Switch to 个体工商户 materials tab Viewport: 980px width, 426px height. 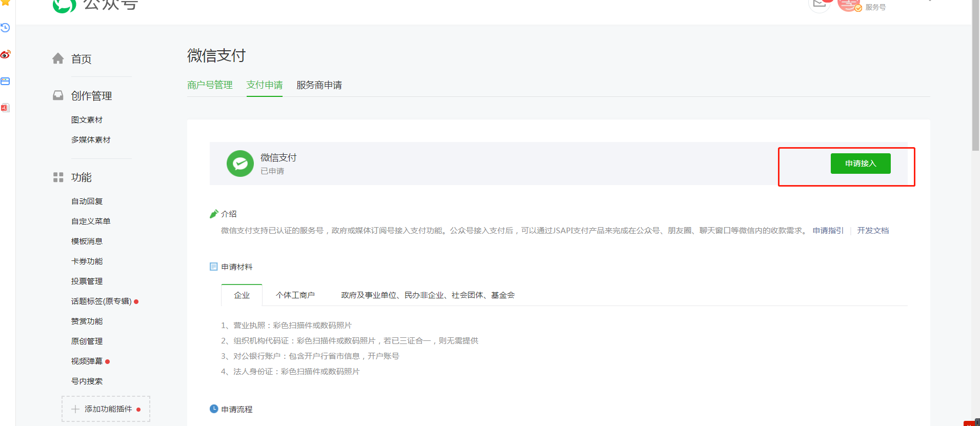tap(295, 295)
